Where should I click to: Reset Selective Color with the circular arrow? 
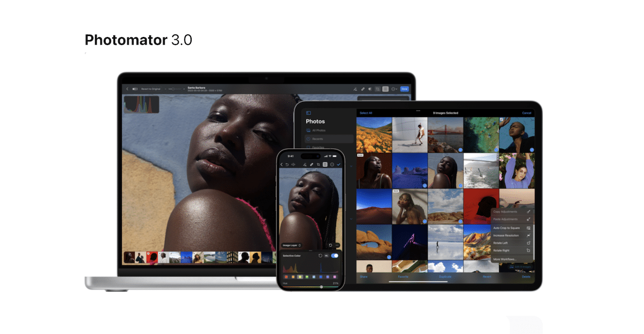[320, 256]
